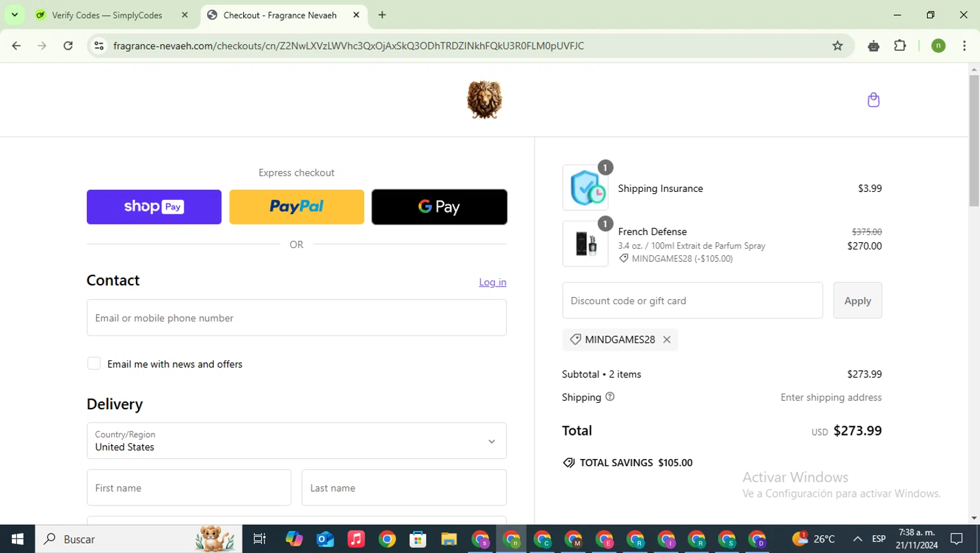Tick Email me with news and offers
The height and width of the screenshot is (553, 980).
pyautogui.click(x=94, y=364)
